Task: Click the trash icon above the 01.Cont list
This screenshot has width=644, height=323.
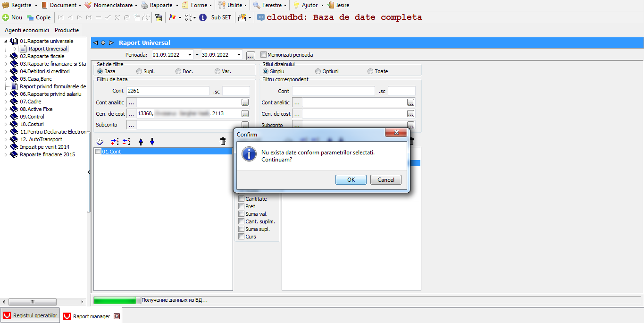Action: (223, 141)
